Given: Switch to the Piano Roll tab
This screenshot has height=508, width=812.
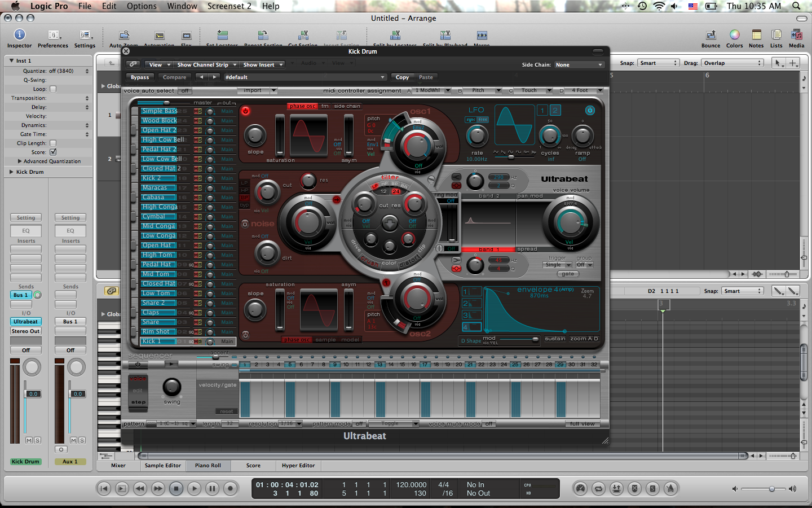Looking at the screenshot, I should pos(208,466).
